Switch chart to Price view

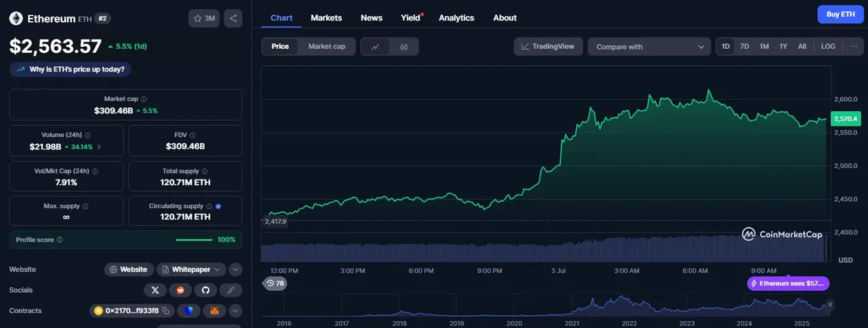click(280, 46)
